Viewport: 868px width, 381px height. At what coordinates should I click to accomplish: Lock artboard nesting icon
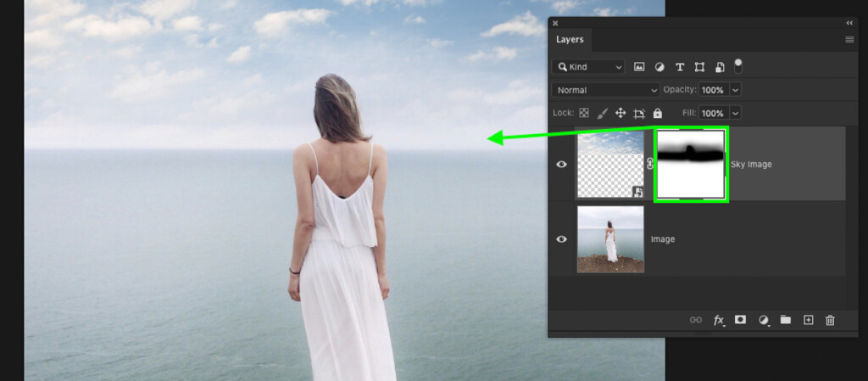click(639, 114)
